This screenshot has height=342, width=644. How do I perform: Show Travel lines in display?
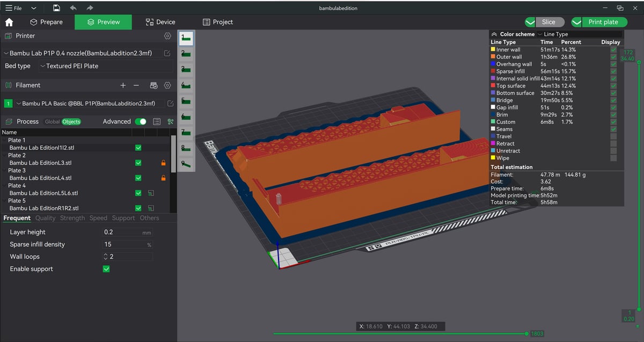click(613, 136)
